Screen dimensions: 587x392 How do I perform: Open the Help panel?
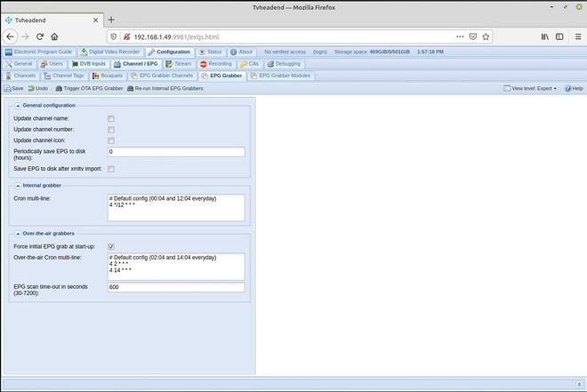pyautogui.click(x=574, y=89)
